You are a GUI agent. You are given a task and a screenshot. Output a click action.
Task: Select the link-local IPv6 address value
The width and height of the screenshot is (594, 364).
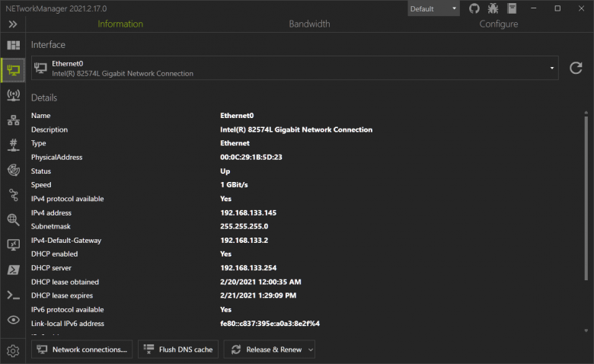pyautogui.click(x=270, y=324)
